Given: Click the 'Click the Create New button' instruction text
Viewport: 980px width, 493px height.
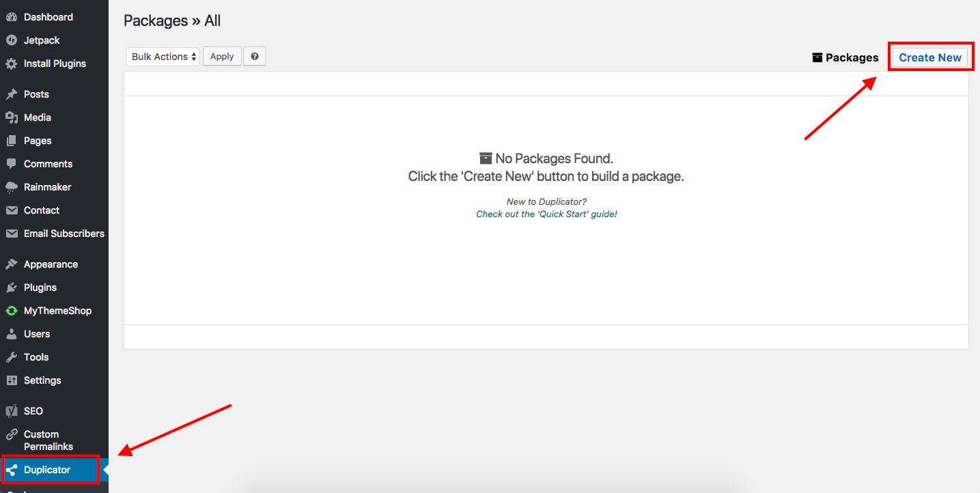Looking at the screenshot, I should click(x=546, y=176).
